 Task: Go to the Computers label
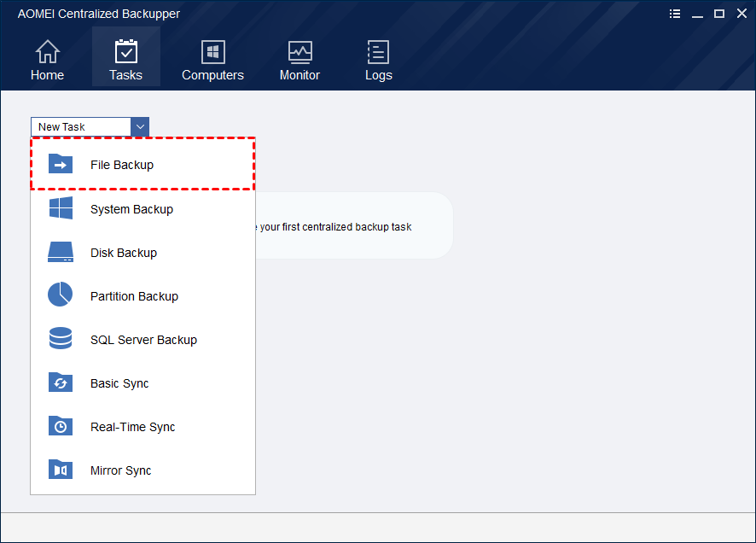coord(212,75)
